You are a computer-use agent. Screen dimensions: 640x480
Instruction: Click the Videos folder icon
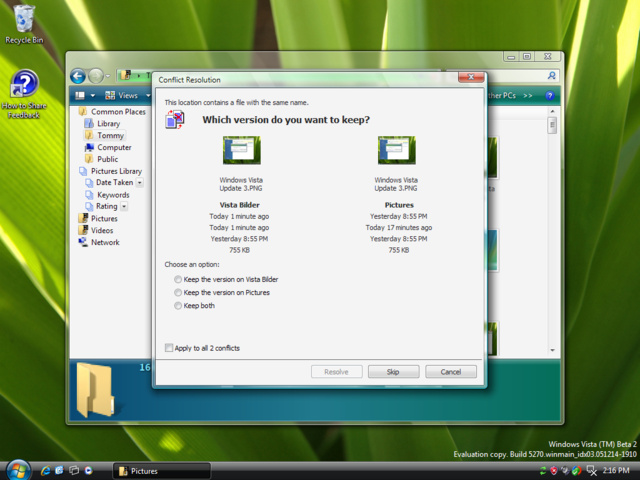(x=83, y=230)
